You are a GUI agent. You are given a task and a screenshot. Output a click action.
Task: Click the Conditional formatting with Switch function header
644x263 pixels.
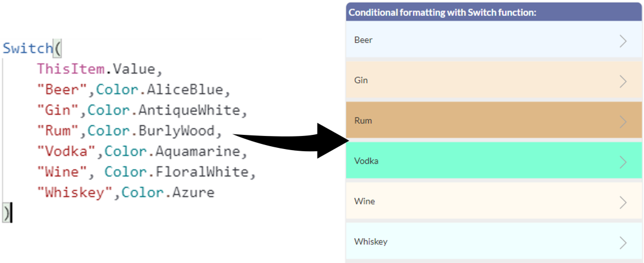click(x=442, y=12)
